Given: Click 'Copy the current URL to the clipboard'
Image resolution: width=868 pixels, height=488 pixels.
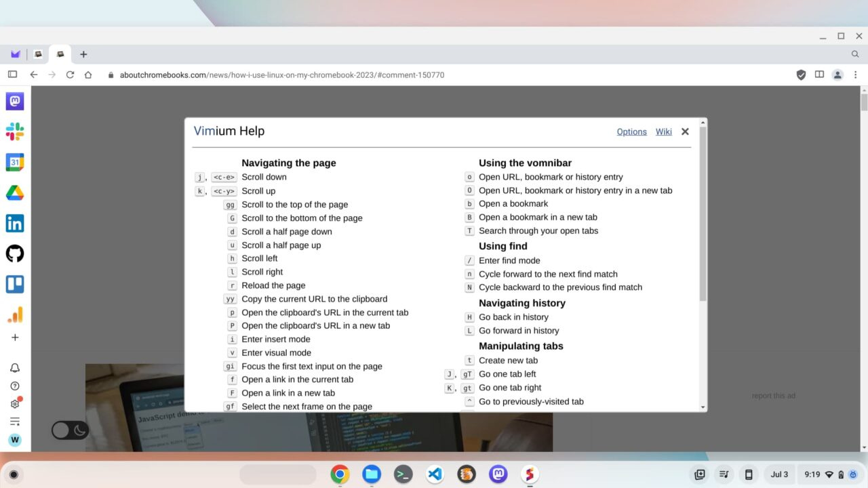Looking at the screenshot, I should tap(315, 299).
